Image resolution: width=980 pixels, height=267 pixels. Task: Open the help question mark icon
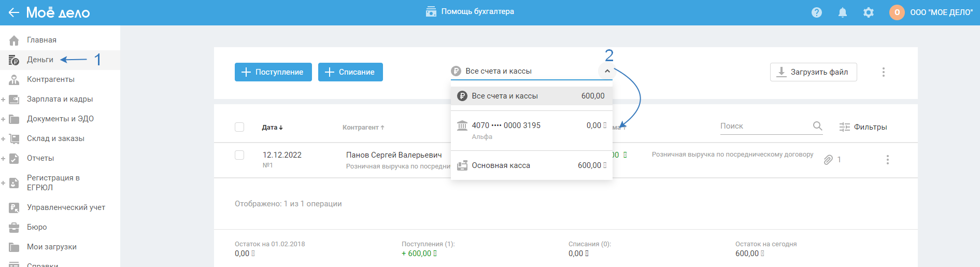(x=817, y=12)
